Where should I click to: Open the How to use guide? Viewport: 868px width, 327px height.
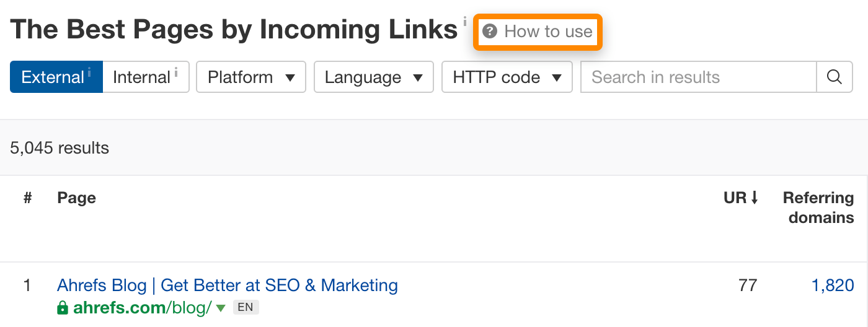click(x=548, y=32)
